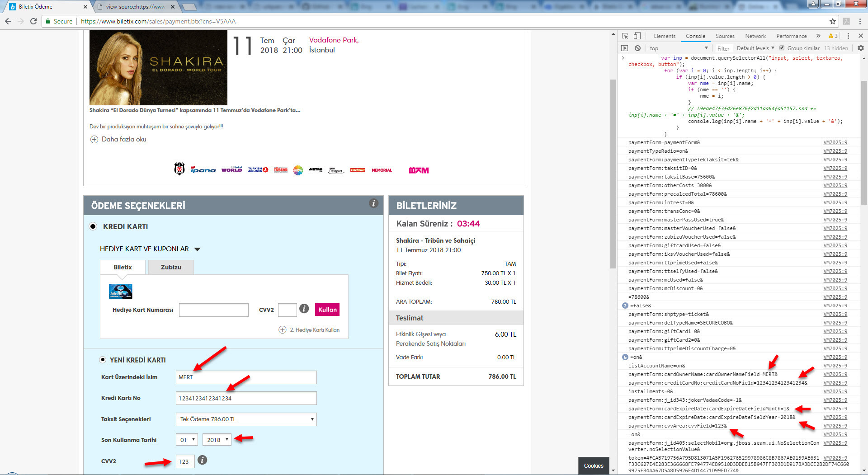Click the Kart Üzerindeki İsim field
868x475 pixels.
[246, 377]
